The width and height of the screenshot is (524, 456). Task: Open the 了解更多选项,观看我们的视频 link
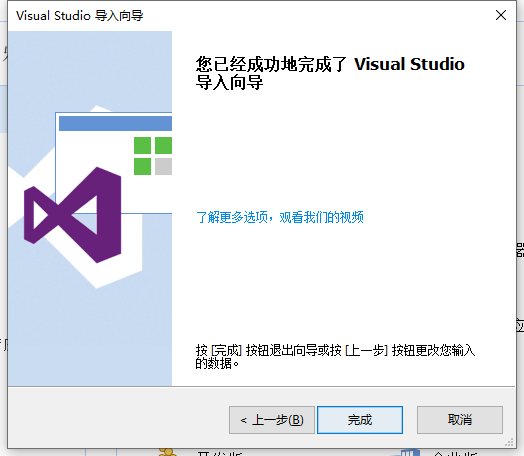point(280,217)
